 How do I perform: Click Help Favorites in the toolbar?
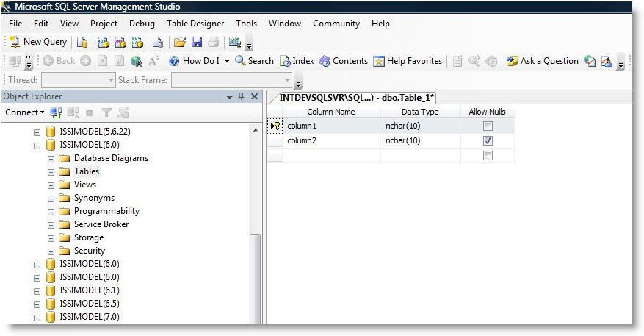tap(408, 61)
